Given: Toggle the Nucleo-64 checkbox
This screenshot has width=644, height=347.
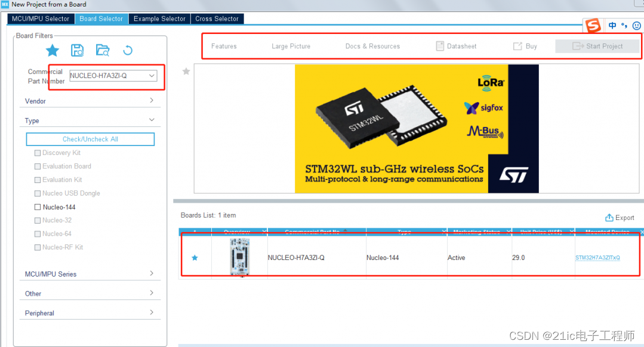Looking at the screenshot, I should point(38,234).
